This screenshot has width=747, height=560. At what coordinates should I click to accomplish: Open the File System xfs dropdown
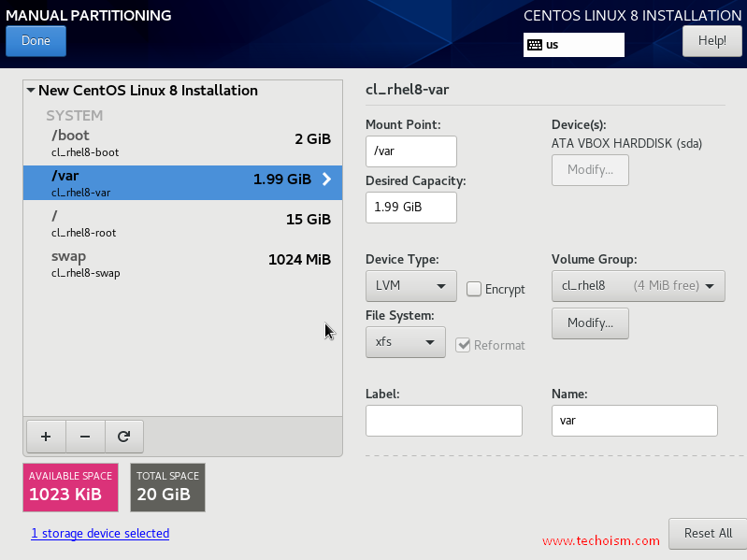click(406, 342)
